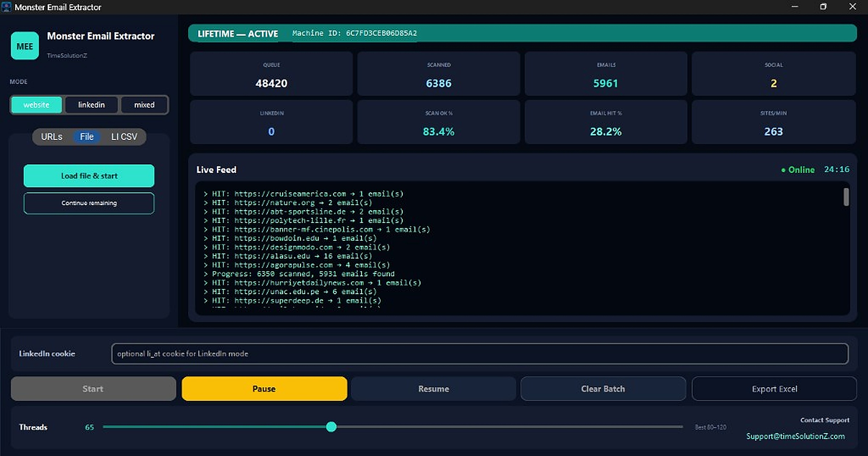Export results to Excel
The image size is (868, 456).
coord(774,389)
